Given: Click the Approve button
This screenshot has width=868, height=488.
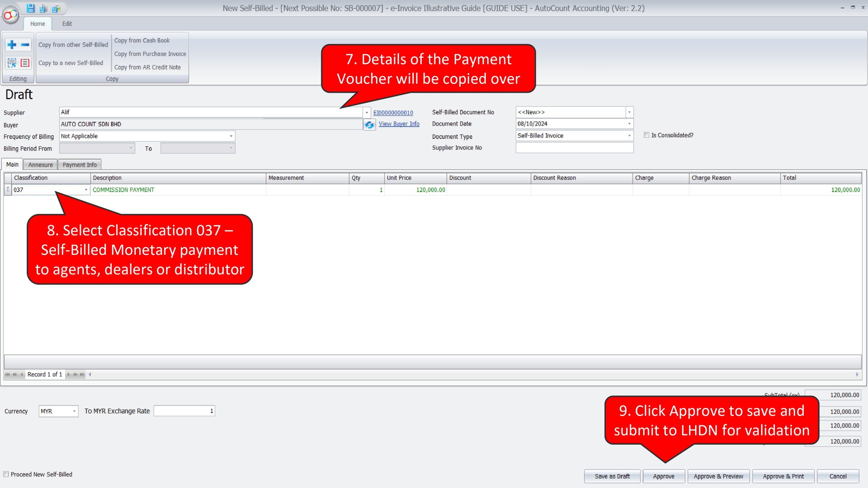Looking at the screenshot, I should pos(664,476).
